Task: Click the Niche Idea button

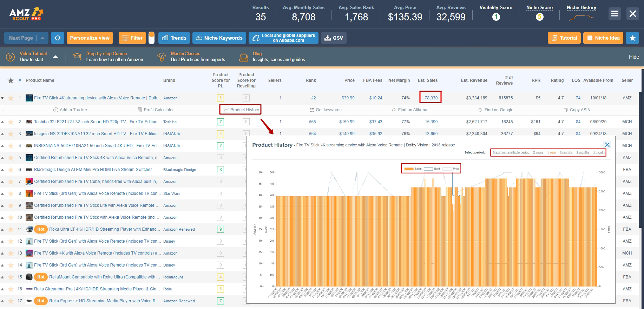Action: click(x=603, y=38)
